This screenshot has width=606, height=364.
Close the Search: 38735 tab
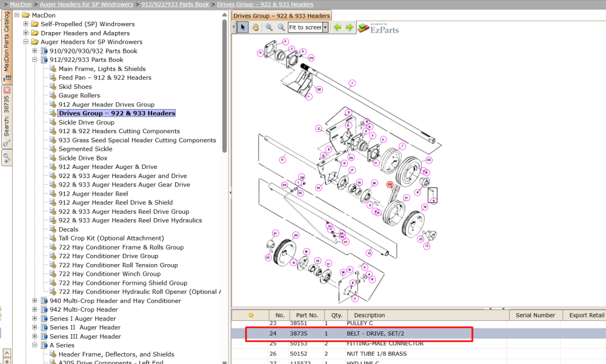point(7,90)
